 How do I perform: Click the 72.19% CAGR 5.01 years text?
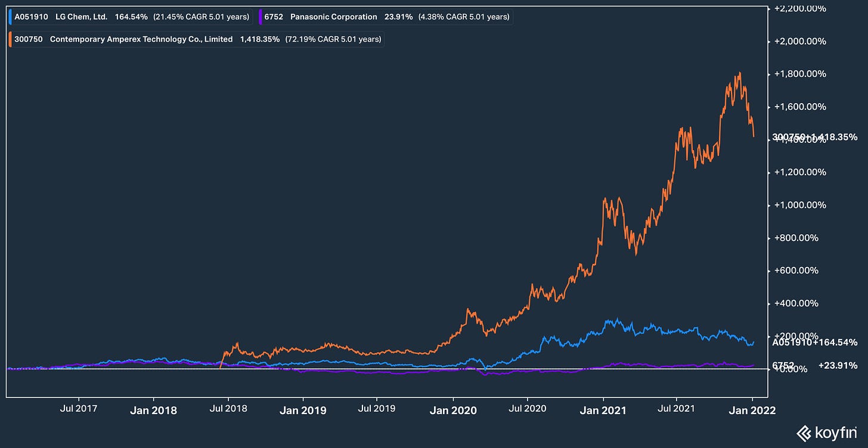(x=333, y=39)
